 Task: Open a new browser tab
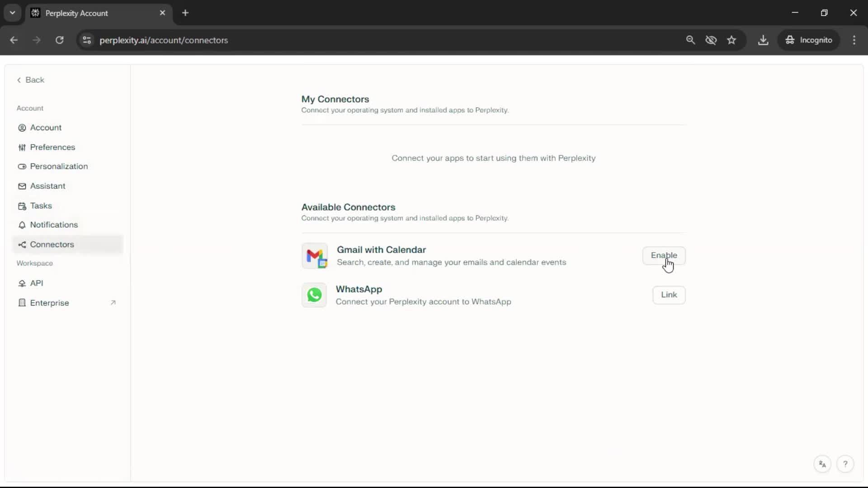click(x=185, y=13)
